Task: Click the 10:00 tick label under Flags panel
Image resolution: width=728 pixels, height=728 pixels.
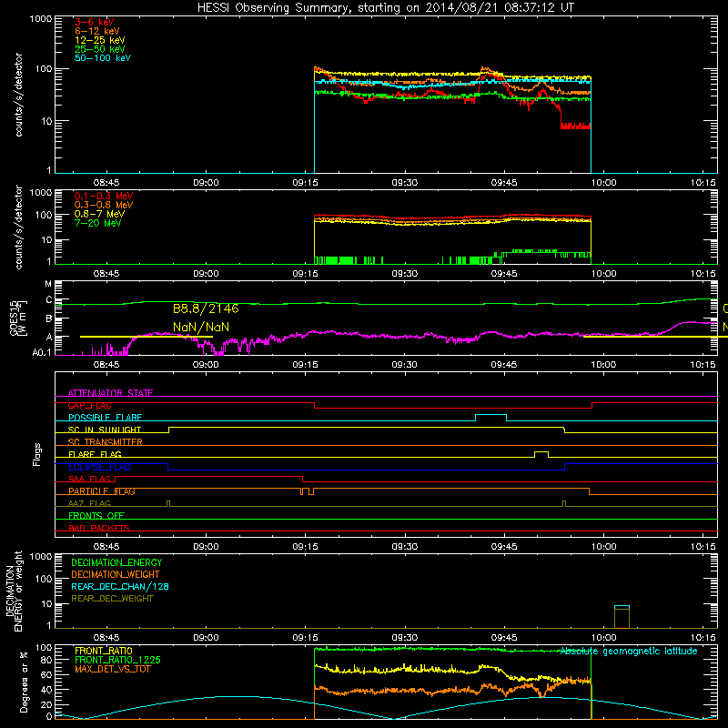Action: pos(603,547)
